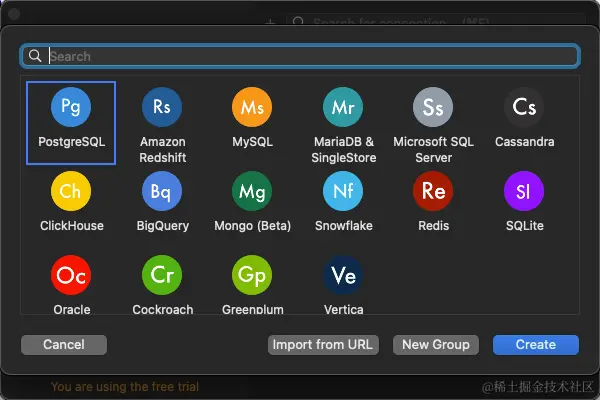600x400 pixels.
Task: Open Import from URL
Action: point(323,344)
